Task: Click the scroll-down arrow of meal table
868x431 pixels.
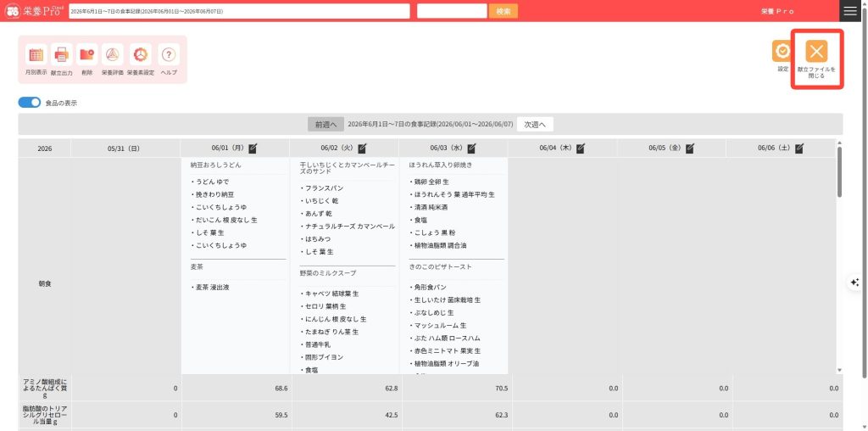Action: pyautogui.click(x=839, y=370)
